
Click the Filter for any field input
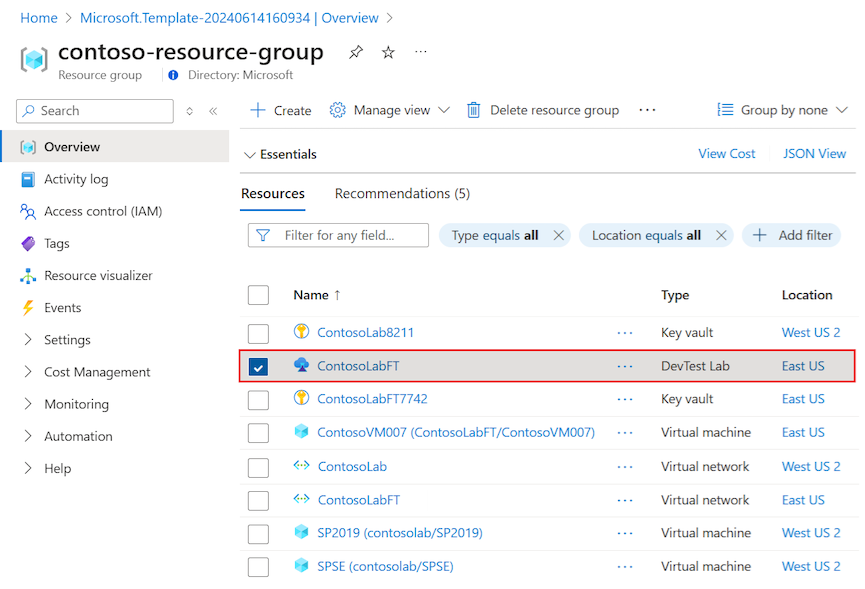click(340, 235)
